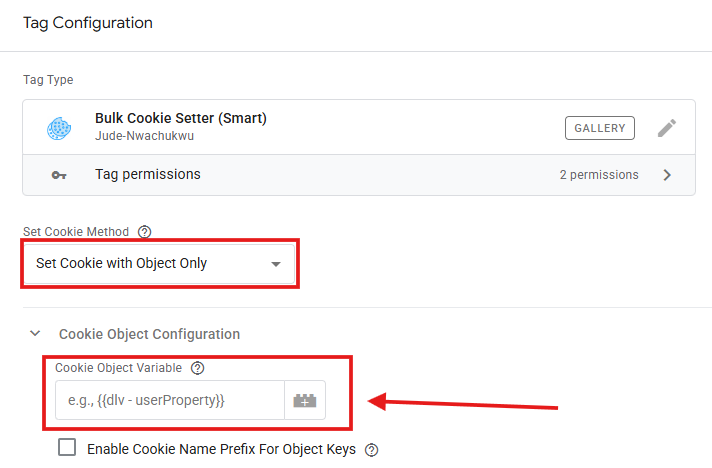
Task: Open the variable picker brick icon
Action: click(304, 401)
